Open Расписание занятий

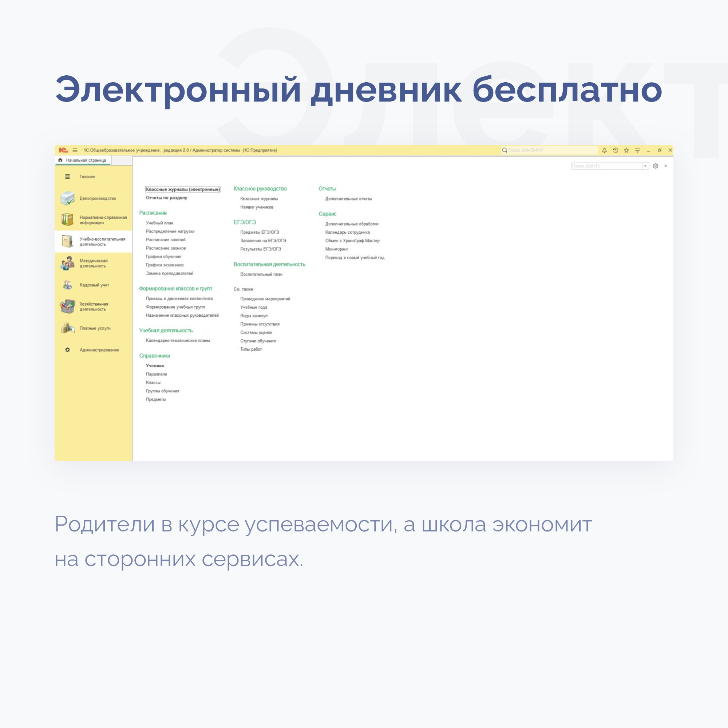click(166, 240)
